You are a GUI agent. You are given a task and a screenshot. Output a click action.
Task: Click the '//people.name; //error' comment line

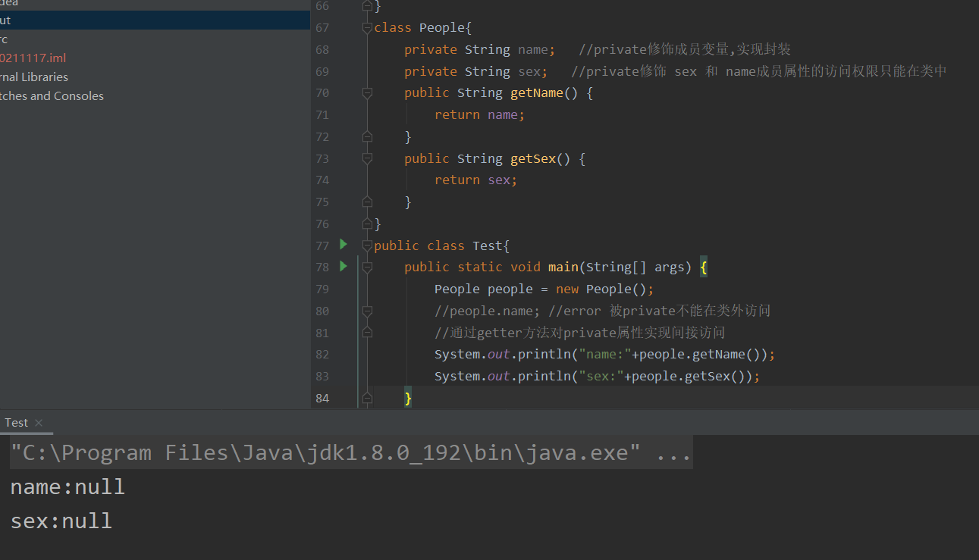click(603, 311)
